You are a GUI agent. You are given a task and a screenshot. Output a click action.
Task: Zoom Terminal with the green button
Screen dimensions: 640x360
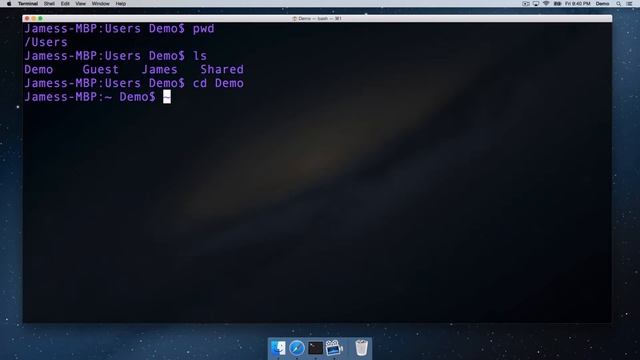coord(40,18)
